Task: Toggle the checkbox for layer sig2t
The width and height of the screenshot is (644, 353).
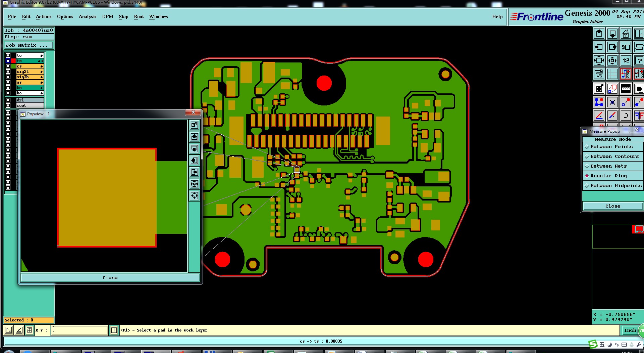Action: 8,72
